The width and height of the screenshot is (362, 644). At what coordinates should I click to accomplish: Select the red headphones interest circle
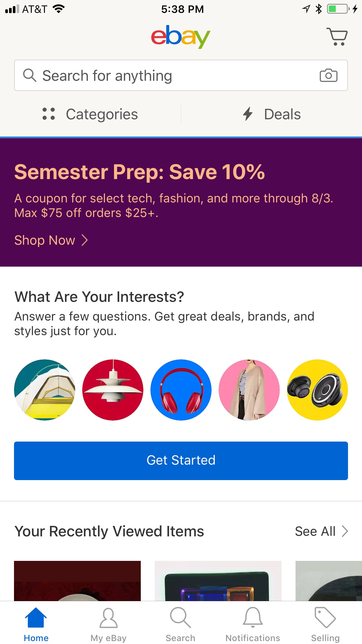pyautogui.click(x=181, y=390)
